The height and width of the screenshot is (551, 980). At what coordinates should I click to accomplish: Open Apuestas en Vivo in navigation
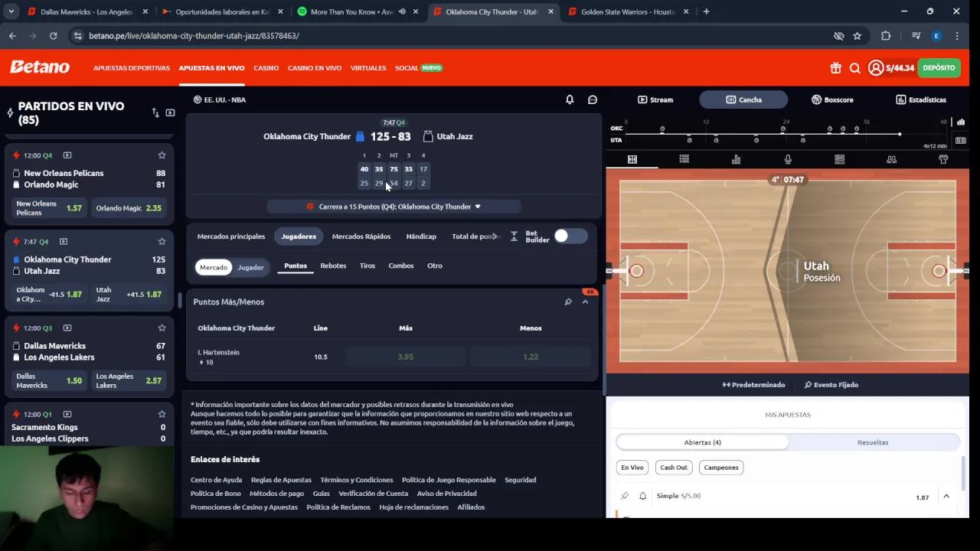click(211, 68)
